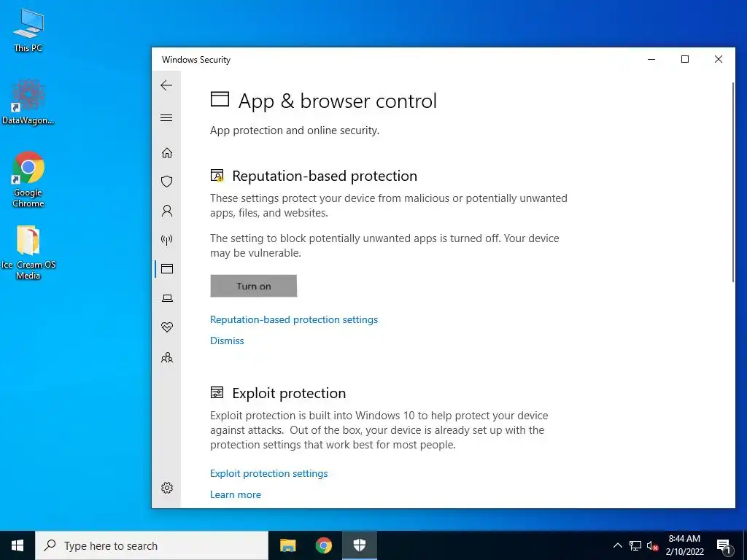The width and height of the screenshot is (747, 560).
Task: Open the Action Center notifications icon
Action: tap(724, 547)
